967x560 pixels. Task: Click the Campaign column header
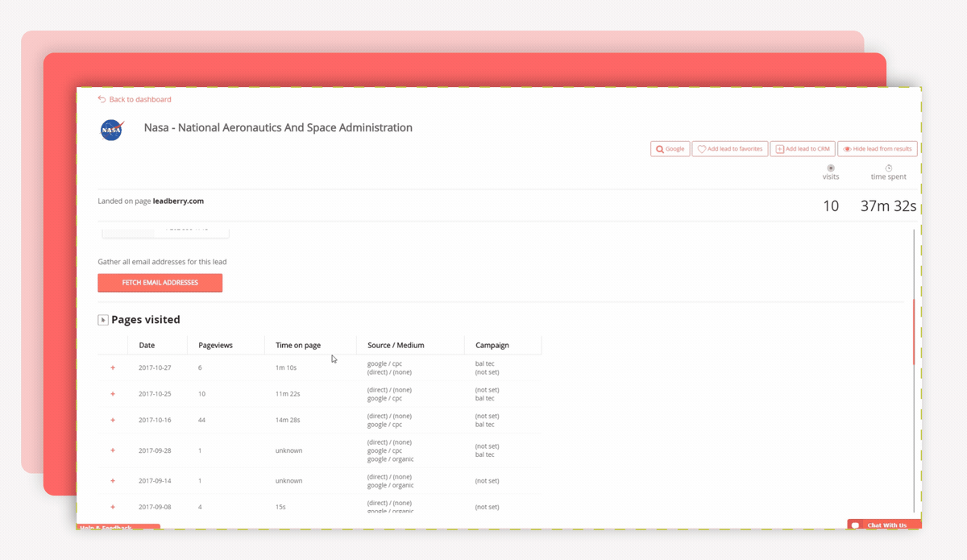(x=492, y=345)
